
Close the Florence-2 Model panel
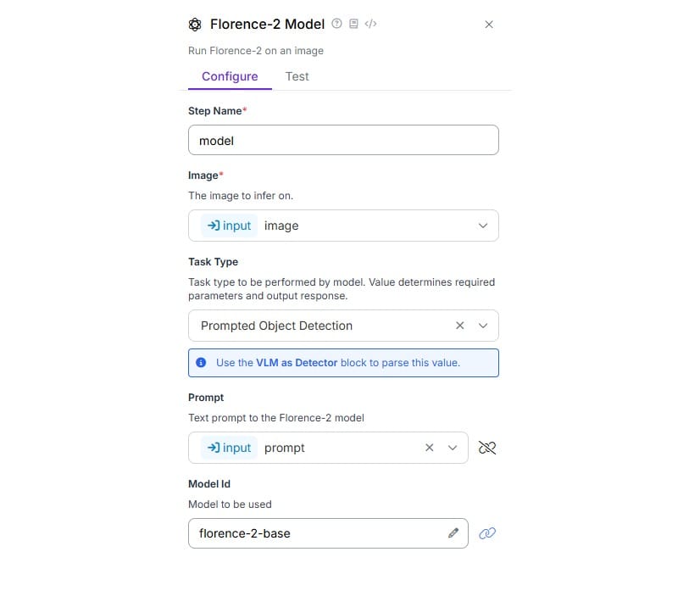(489, 25)
